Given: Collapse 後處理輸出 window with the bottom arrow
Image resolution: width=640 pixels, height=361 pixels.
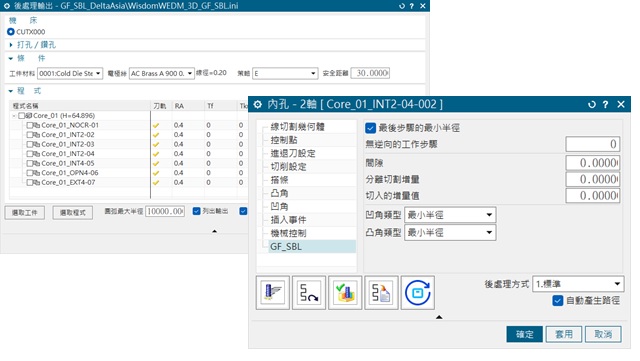Looking at the screenshot, I should coord(215,231).
